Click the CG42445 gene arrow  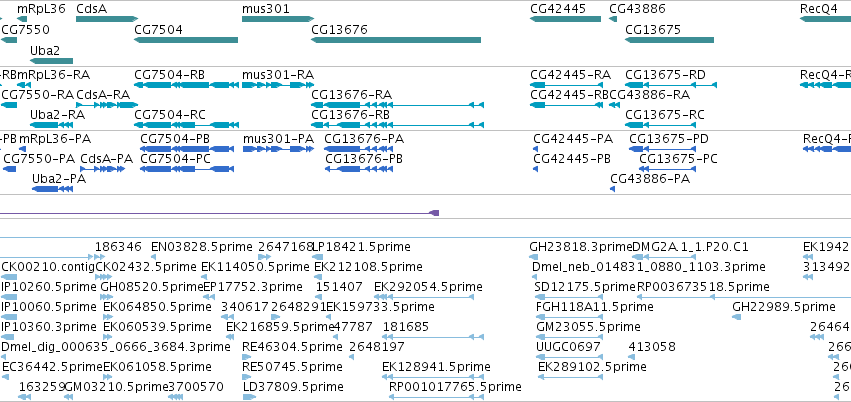coord(566,19)
